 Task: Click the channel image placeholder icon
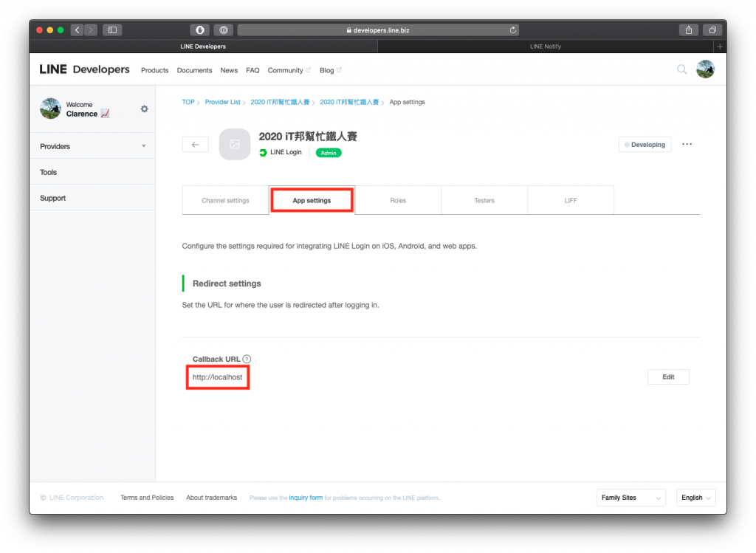pyautogui.click(x=235, y=144)
